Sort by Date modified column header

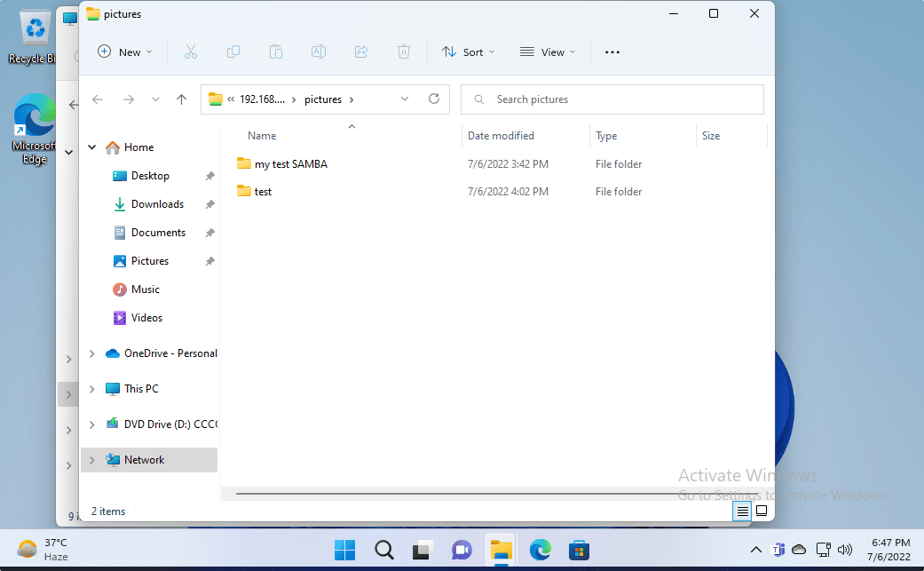[x=501, y=136]
